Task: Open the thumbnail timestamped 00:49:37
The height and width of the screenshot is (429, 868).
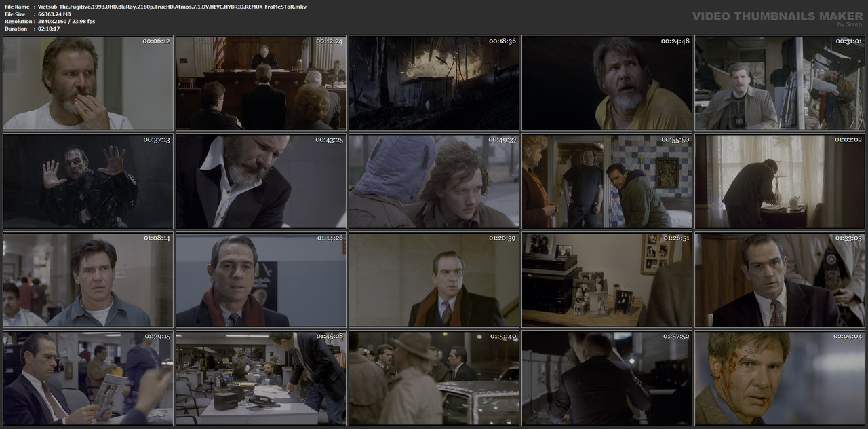Action: (x=434, y=181)
